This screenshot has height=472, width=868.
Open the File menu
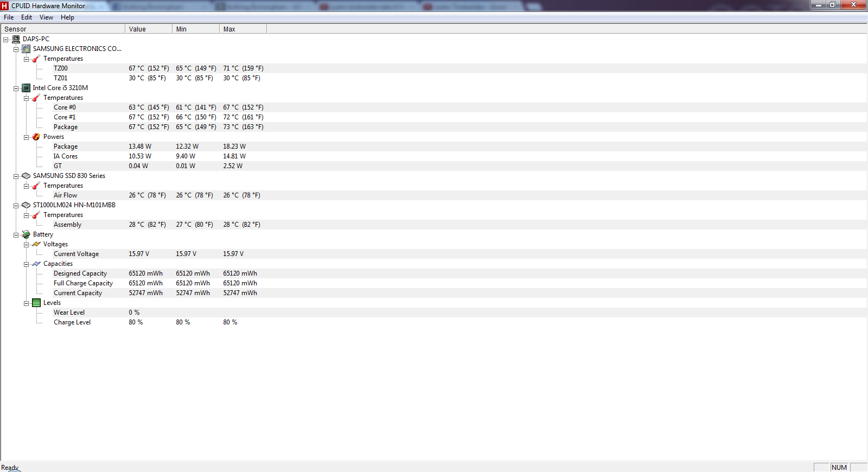[9, 17]
